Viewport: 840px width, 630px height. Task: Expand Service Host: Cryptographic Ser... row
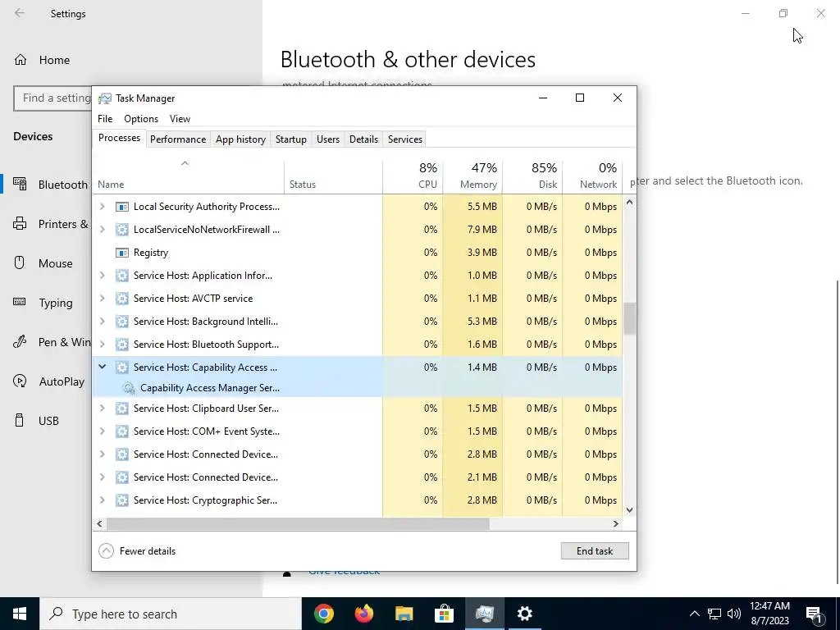tap(103, 501)
